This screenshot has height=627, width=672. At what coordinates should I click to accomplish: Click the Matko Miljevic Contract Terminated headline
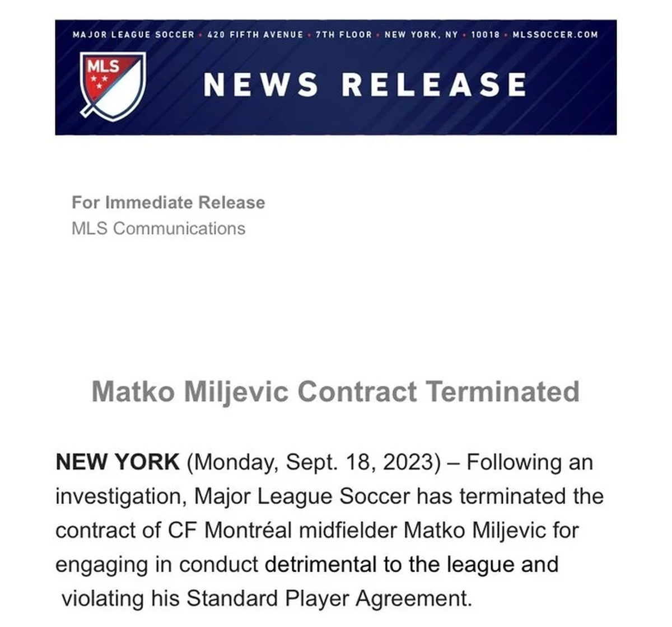pyautogui.click(x=335, y=391)
